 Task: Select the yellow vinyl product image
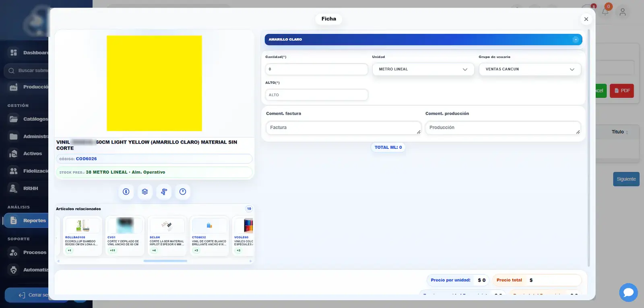point(154,83)
